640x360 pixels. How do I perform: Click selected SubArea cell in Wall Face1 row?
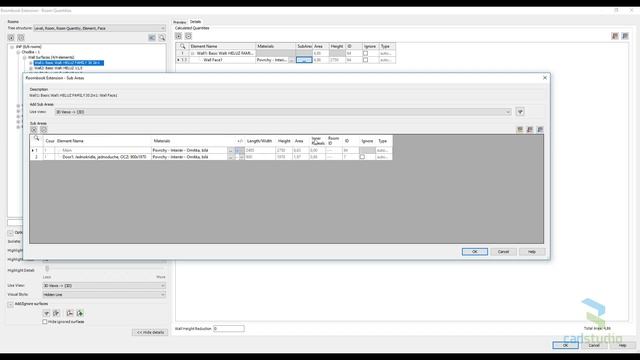(304, 60)
